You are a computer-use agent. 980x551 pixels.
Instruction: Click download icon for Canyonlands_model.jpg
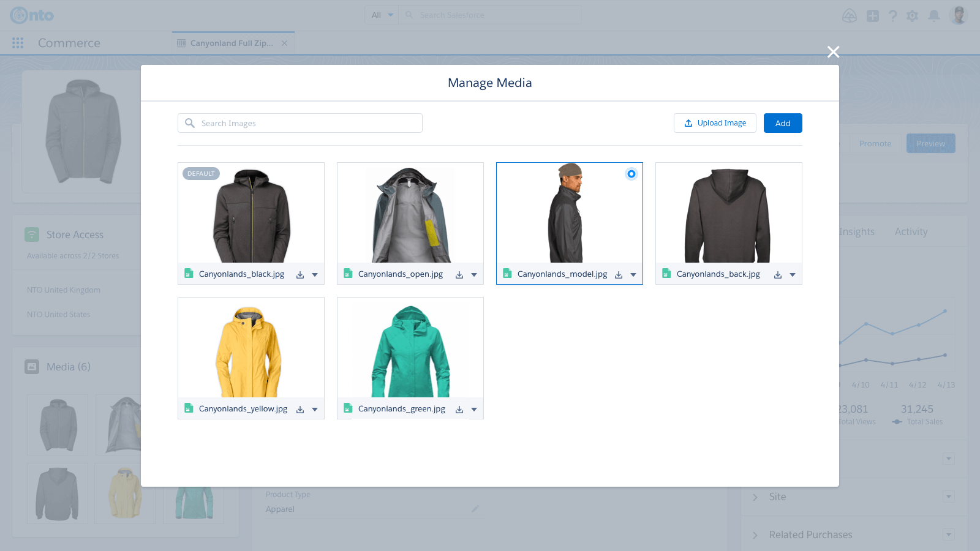pyautogui.click(x=619, y=275)
